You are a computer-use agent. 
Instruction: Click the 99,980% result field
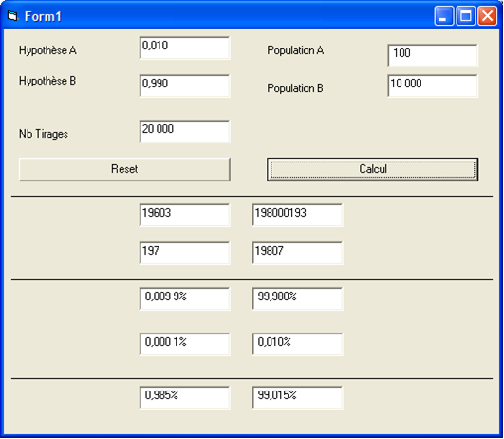click(297, 298)
